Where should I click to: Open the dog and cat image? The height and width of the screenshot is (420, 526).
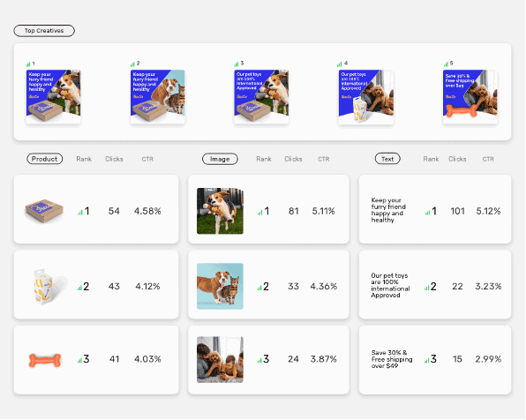click(220, 286)
